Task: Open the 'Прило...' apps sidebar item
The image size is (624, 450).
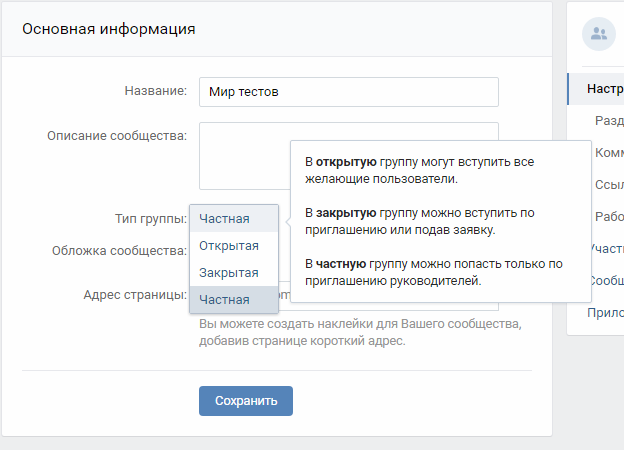Action: pyautogui.click(x=604, y=313)
